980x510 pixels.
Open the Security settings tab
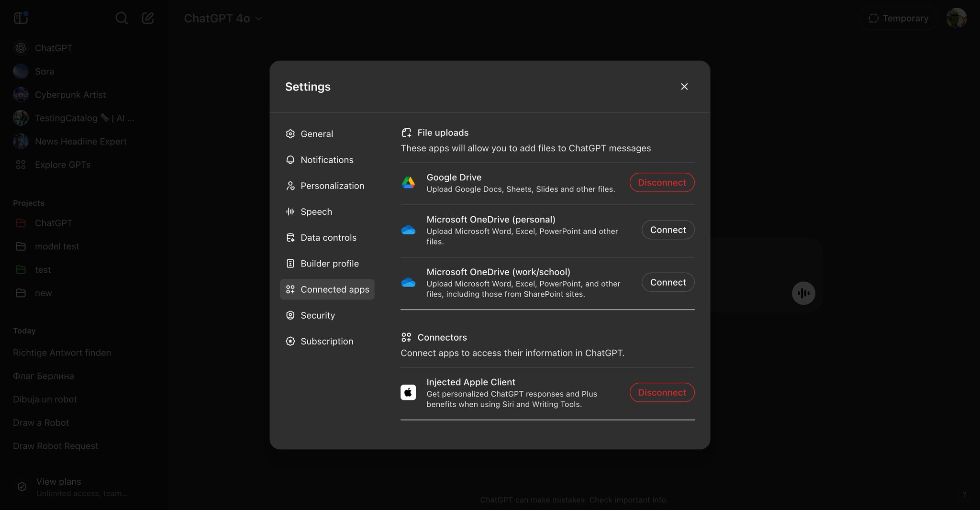point(327,315)
